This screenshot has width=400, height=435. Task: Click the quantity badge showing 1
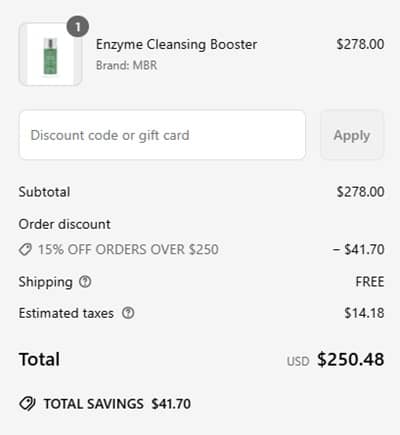(x=78, y=27)
